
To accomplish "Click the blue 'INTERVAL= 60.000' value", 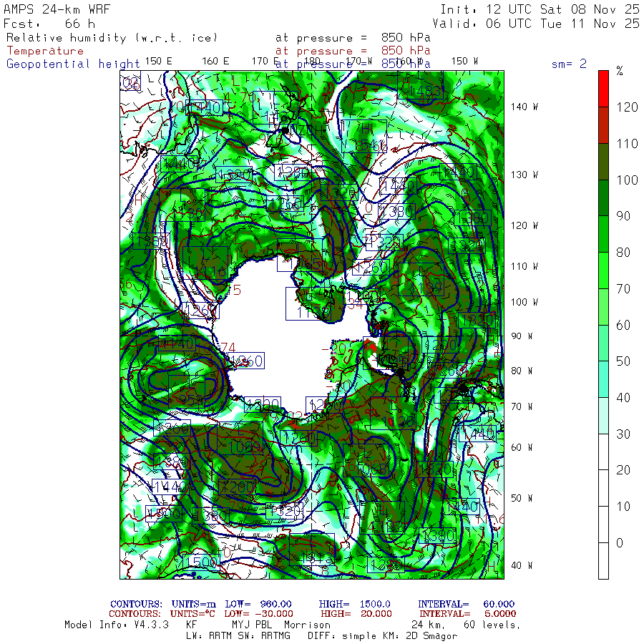I will coord(466,604).
